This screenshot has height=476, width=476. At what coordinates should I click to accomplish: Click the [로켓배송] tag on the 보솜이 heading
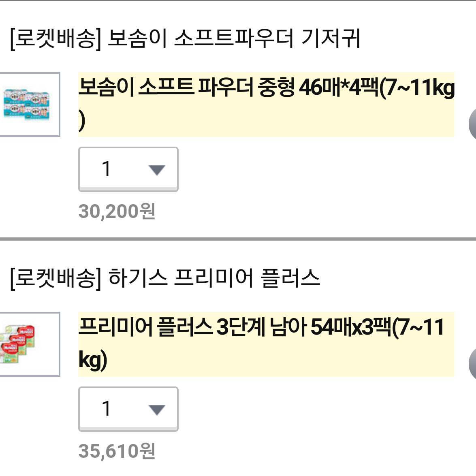coord(55,38)
